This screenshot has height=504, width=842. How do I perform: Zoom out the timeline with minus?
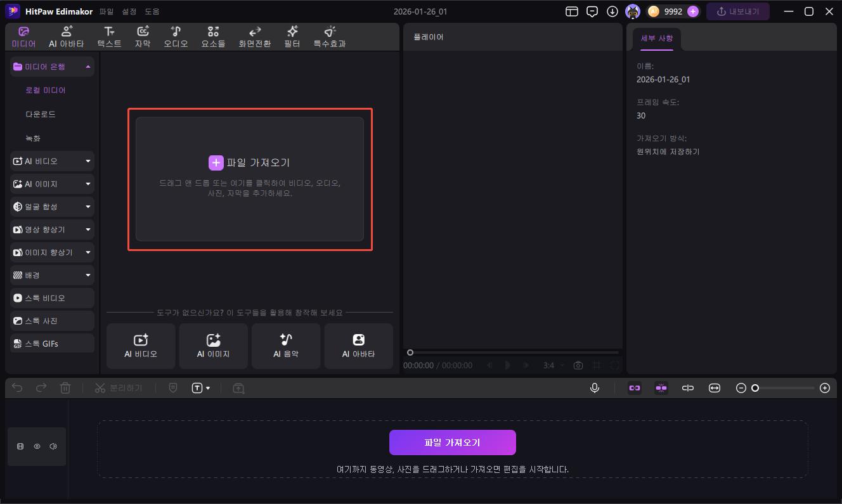point(741,388)
